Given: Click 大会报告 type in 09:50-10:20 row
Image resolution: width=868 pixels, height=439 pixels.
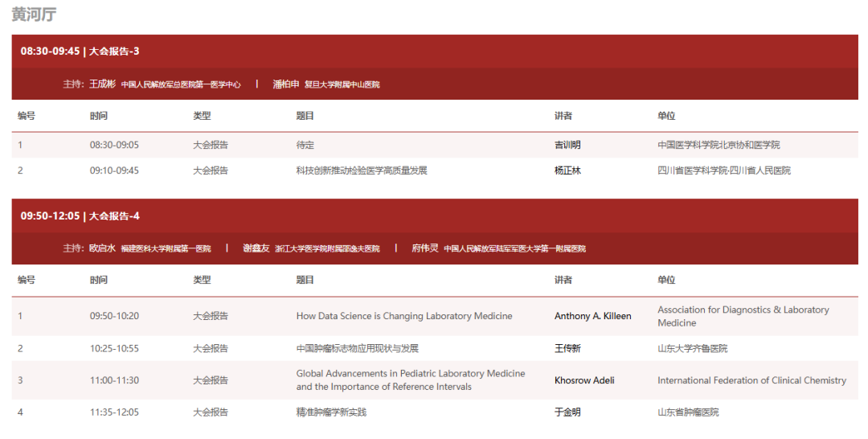Looking at the screenshot, I should tap(211, 316).
